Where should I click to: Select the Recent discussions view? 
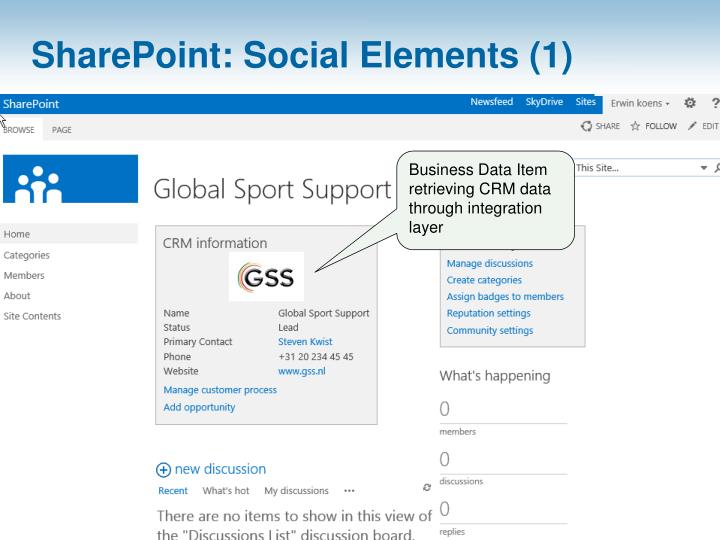[173, 491]
